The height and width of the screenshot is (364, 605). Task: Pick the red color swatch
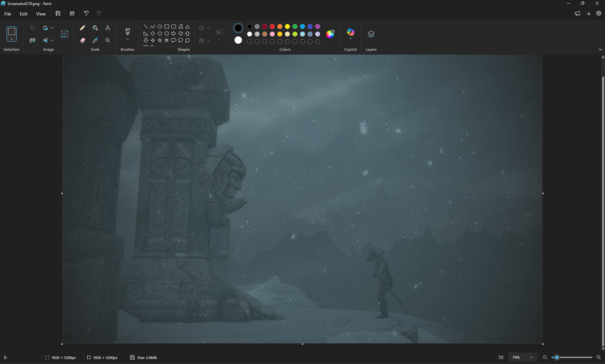(x=272, y=26)
